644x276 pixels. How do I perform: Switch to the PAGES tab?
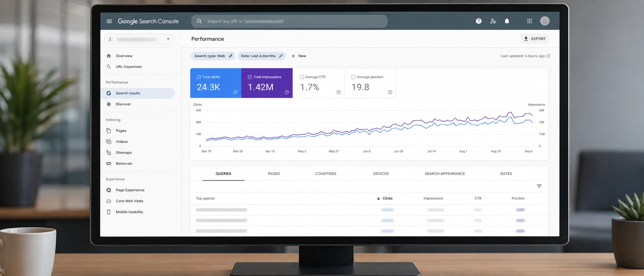(274, 174)
